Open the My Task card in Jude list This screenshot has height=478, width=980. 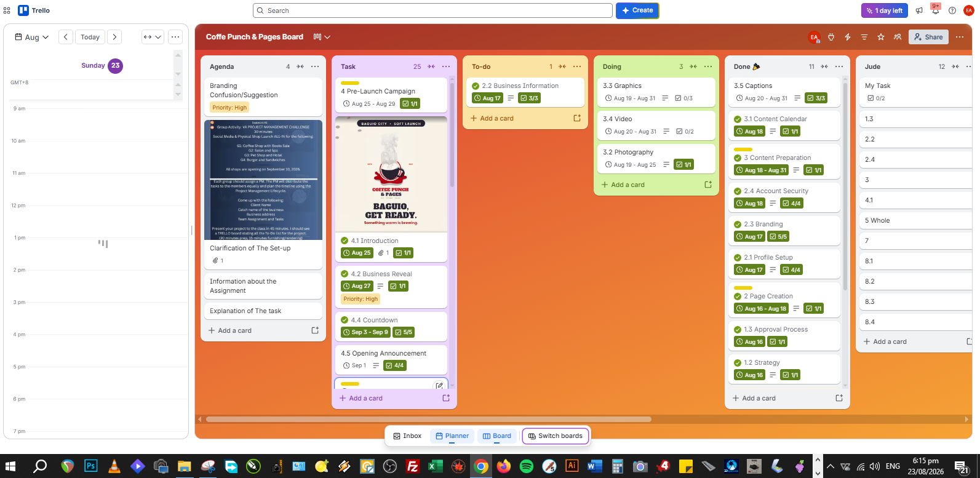(915, 92)
